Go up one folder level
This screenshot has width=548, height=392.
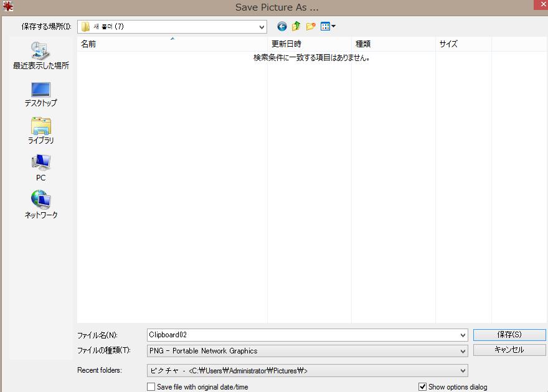click(x=296, y=26)
